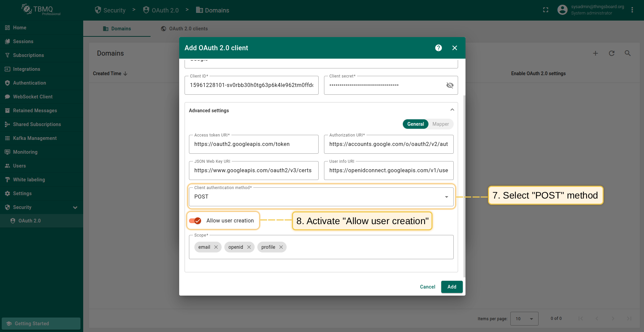Remove the profile scope chip
The image size is (644, 332).
click(281, 247)
